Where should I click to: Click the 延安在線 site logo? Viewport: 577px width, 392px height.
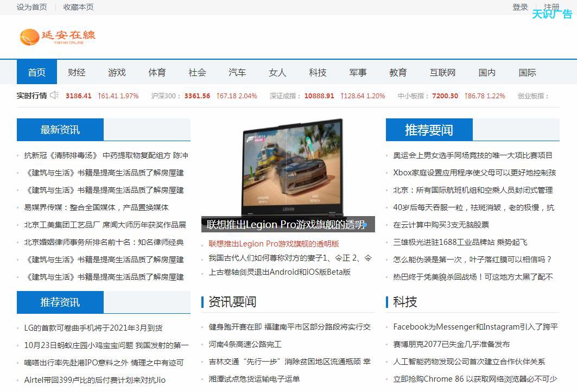pos(58,37)
